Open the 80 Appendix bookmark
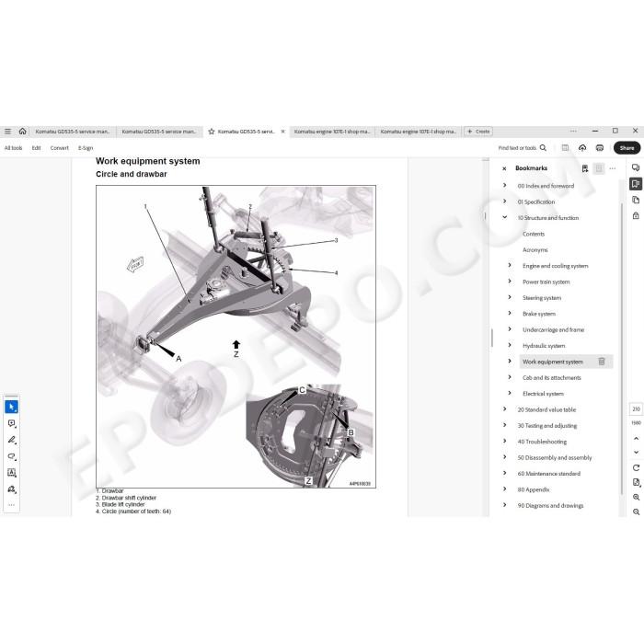Image resolution: width=644 pixels, height=644 pixels. (x=533, y=489)
